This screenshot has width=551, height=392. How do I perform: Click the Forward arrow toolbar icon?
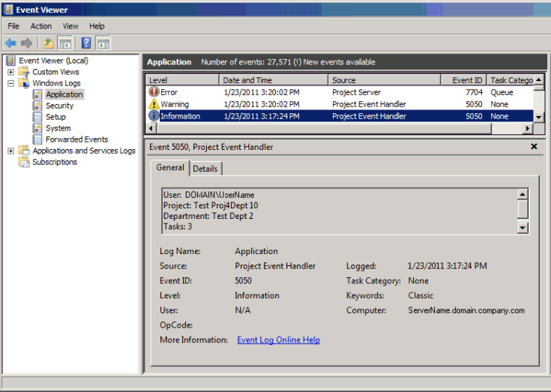26,43
